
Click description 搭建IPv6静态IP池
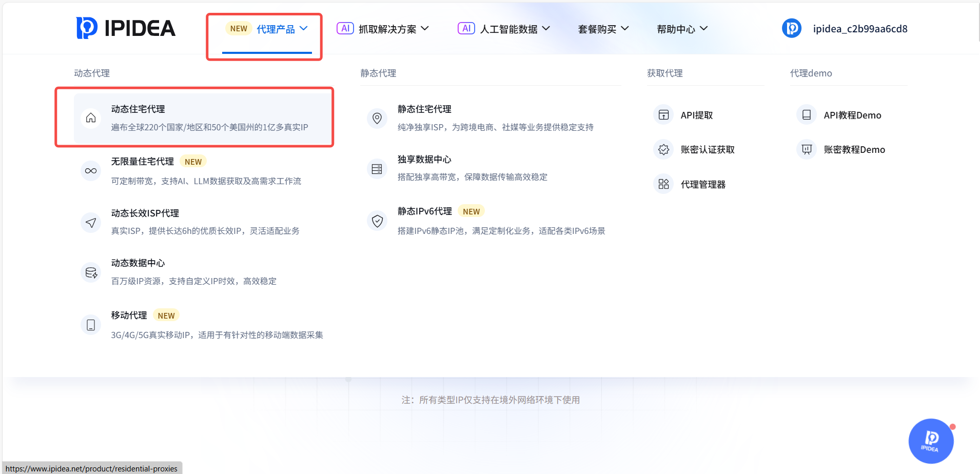(x=501, y=231)
